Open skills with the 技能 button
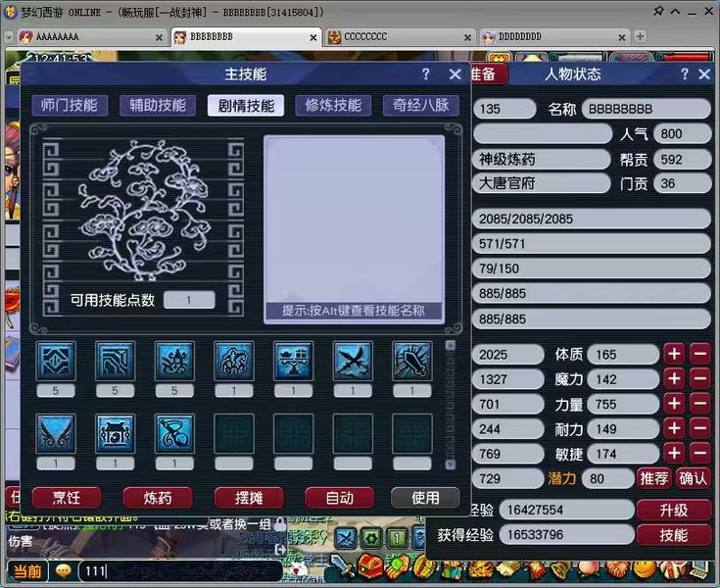This screenshot has height=588, width=720. (674, 535)
